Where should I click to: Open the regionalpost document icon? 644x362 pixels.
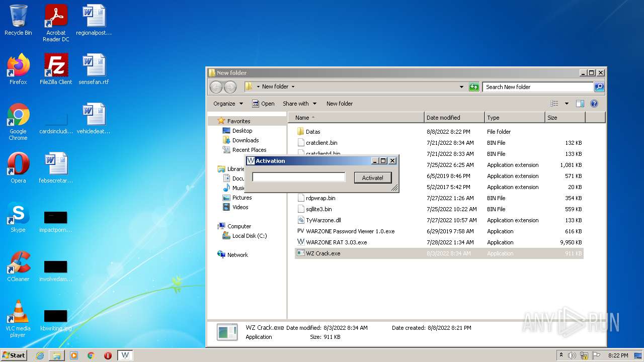[94, 20]
